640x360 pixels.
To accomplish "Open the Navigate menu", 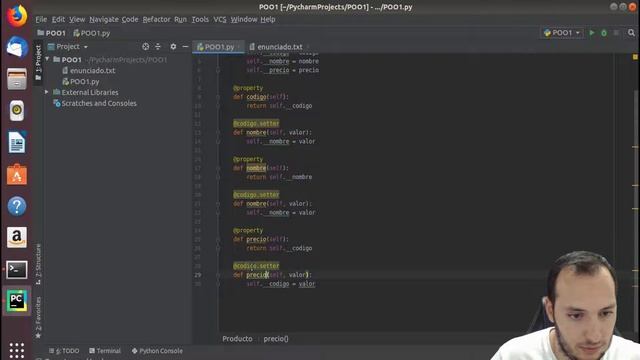I will (104, 19).
